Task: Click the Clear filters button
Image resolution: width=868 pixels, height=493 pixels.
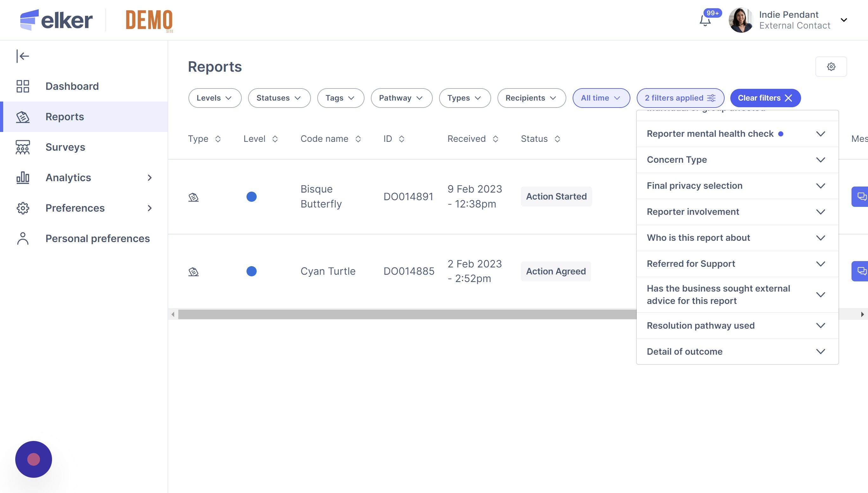Action: pos(765,98)
